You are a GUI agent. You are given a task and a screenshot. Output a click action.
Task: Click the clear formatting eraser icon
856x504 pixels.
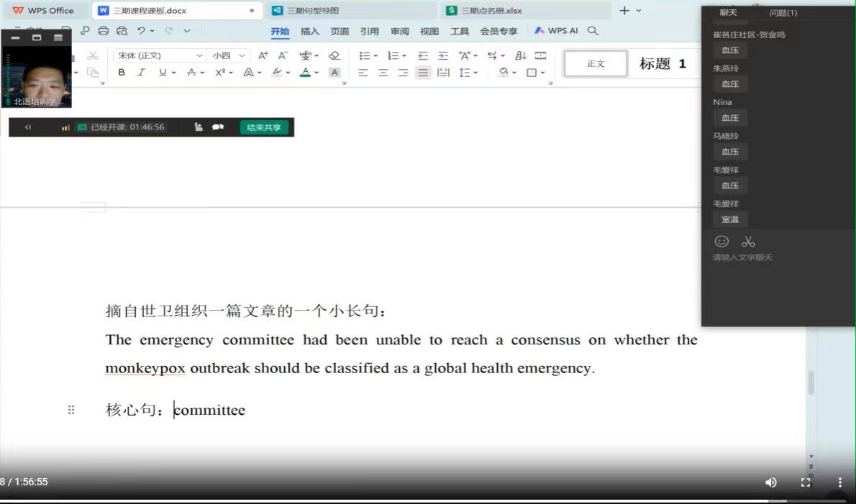click(334, 55)
